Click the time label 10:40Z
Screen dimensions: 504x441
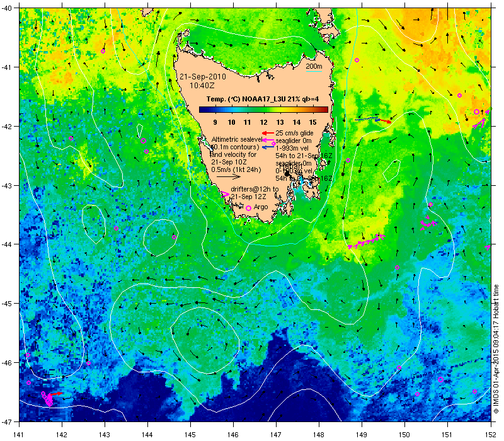tap(202, 86)
